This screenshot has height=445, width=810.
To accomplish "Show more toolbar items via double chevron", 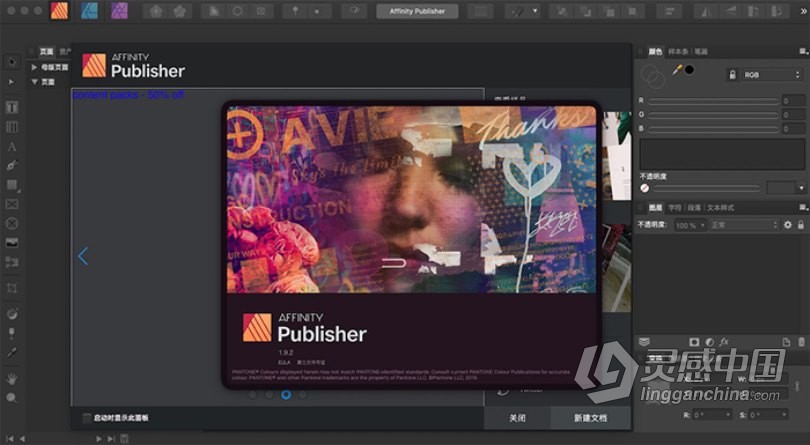I will coord(803,11).
